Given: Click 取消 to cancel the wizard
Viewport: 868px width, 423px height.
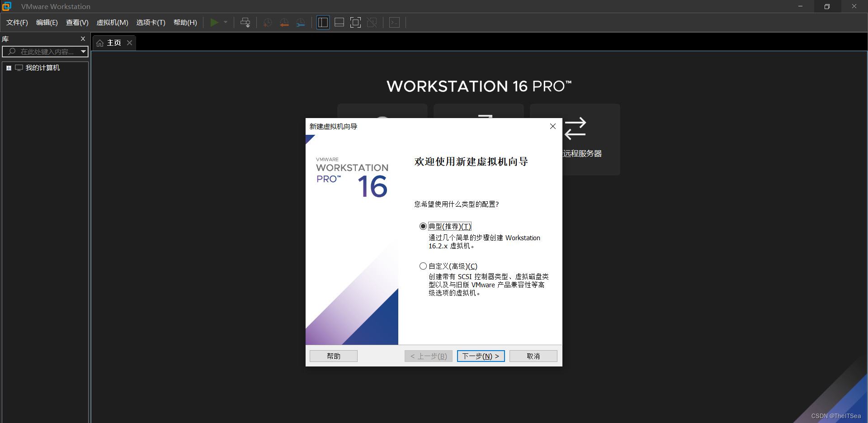Looking at the screenshot, I should point(533,356).
